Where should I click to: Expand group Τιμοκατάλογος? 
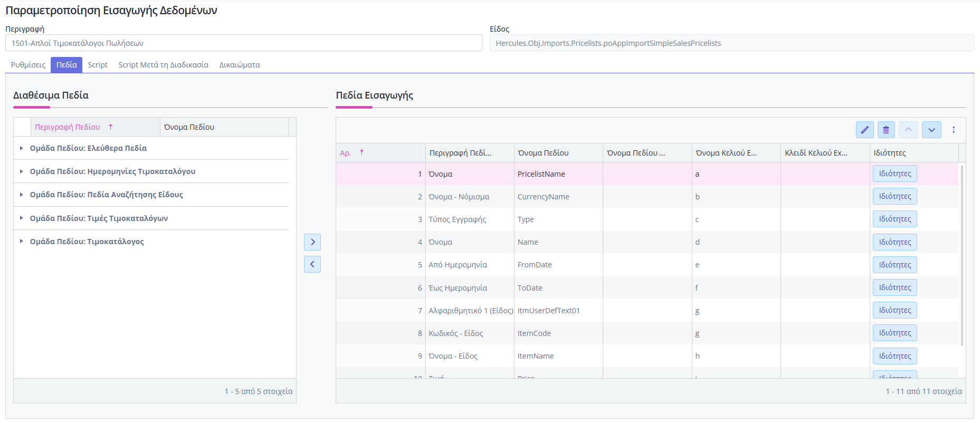(22, 242)
